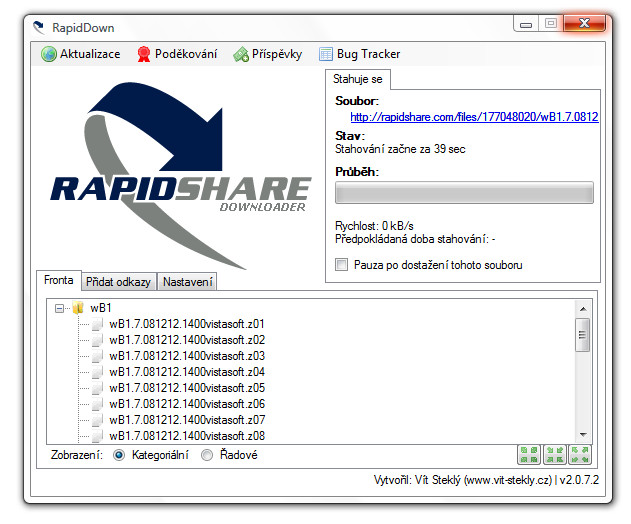Expand all queue items with outward arrows button
The height and width of the screenshot is (524, 631).
(580, 455)
